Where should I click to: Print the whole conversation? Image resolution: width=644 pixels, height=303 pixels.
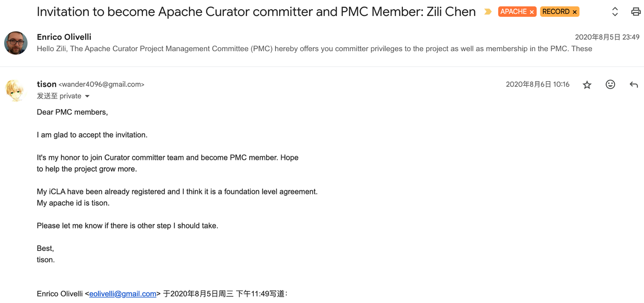pos(636,12)
